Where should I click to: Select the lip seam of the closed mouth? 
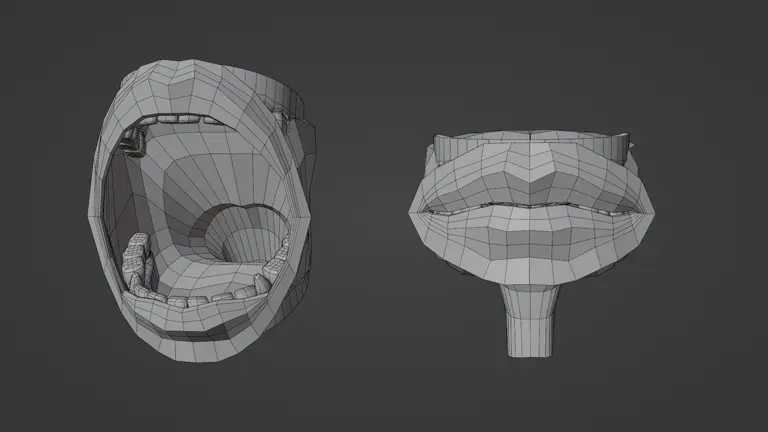(527, 207)
